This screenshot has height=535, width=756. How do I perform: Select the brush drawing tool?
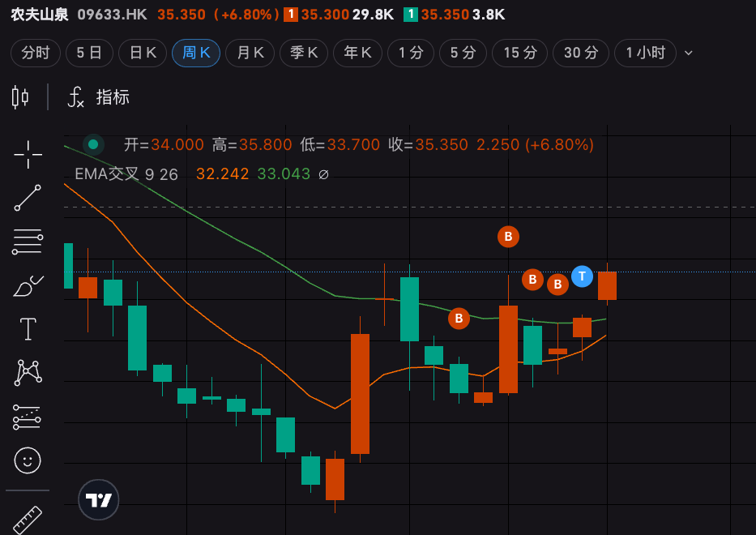tap(28, 286)
